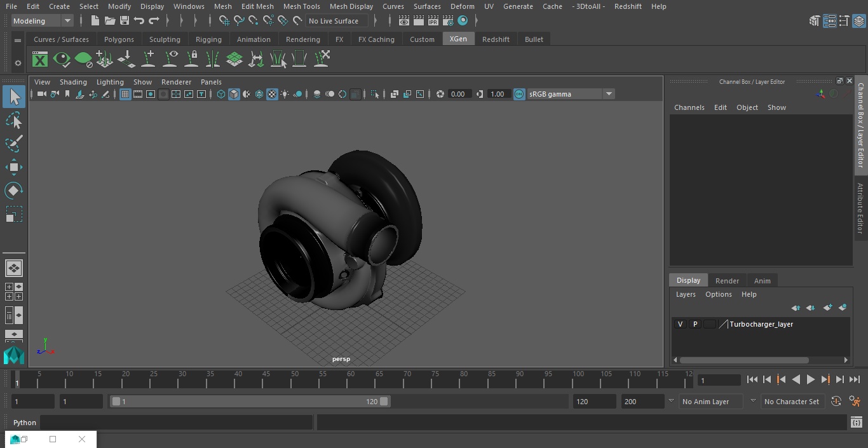Toggle the film gate display
This screenshot has height=448, width=868.
(138, 94)
